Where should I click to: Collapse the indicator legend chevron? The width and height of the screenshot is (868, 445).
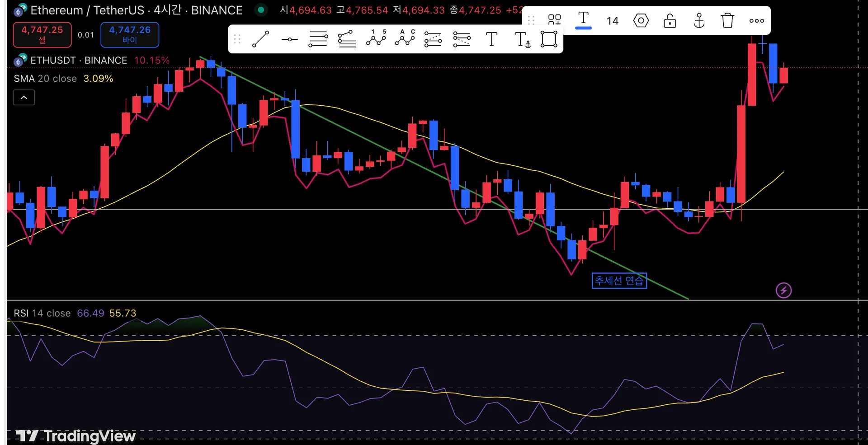point(24,98)
